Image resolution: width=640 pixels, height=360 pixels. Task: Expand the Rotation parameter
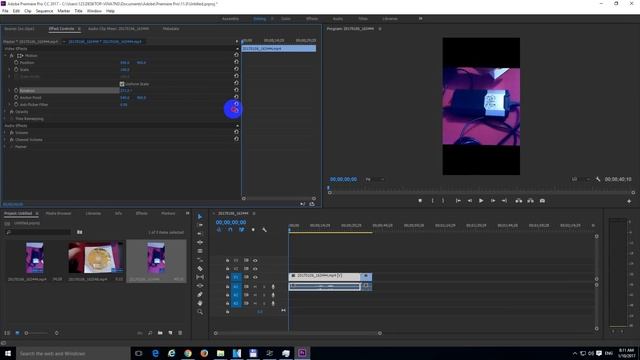click(x=10, y=90)
